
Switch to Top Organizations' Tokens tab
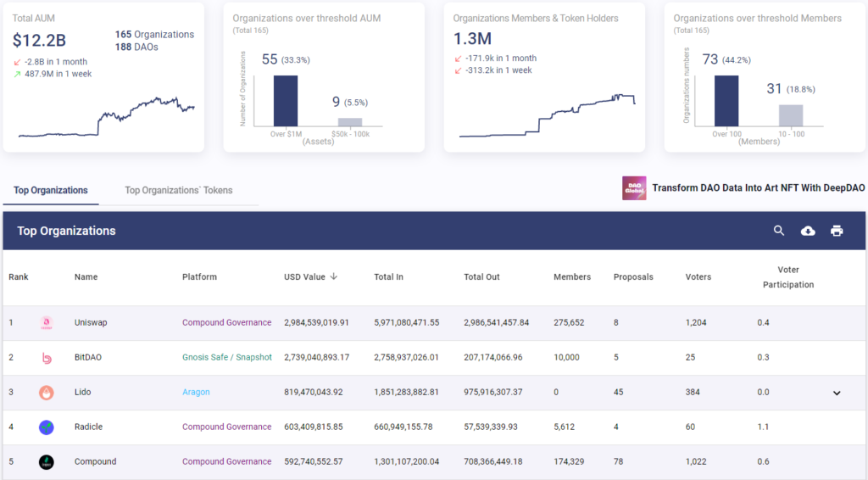click(x=178, y=190)
